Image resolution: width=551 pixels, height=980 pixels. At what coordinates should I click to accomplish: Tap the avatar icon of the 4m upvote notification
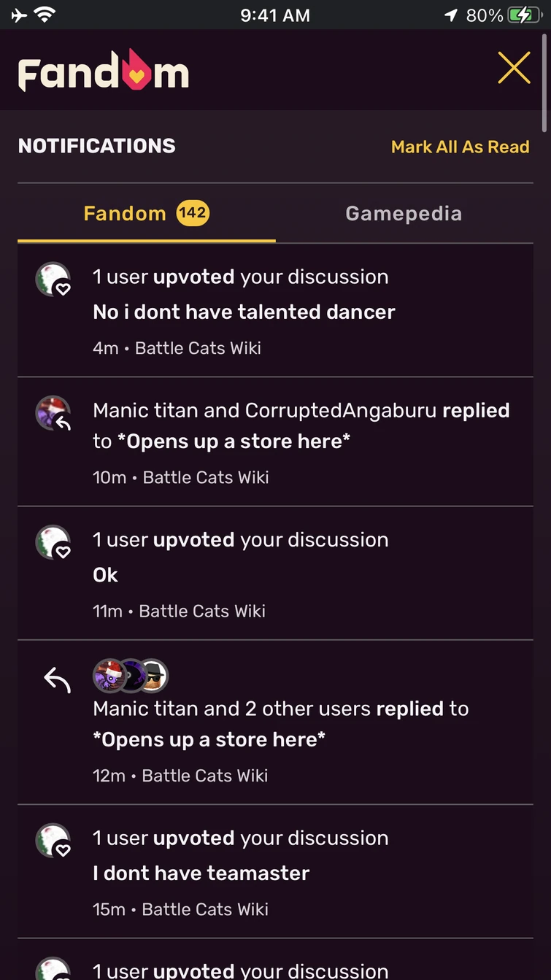(53, 279)
